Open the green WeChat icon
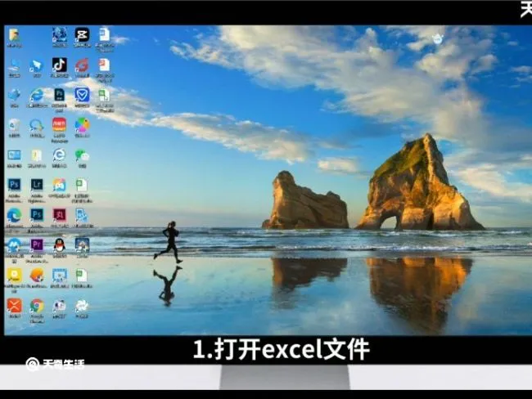532x399 pixels. pos(82,155)
